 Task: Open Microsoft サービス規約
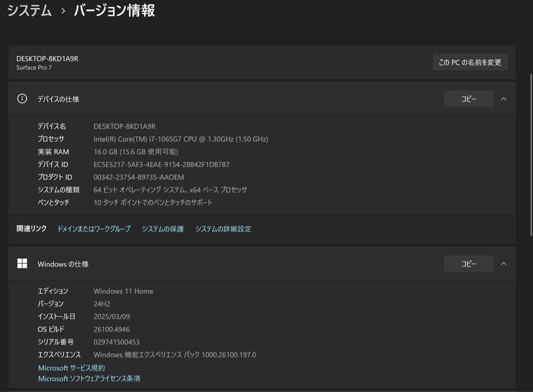coord(71,368)
